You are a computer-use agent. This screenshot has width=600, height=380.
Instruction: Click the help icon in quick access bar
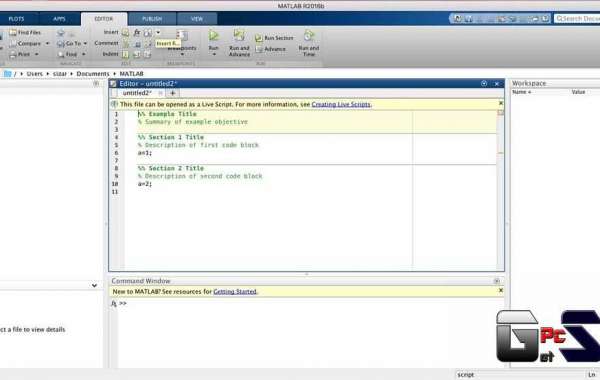point(546,18)
